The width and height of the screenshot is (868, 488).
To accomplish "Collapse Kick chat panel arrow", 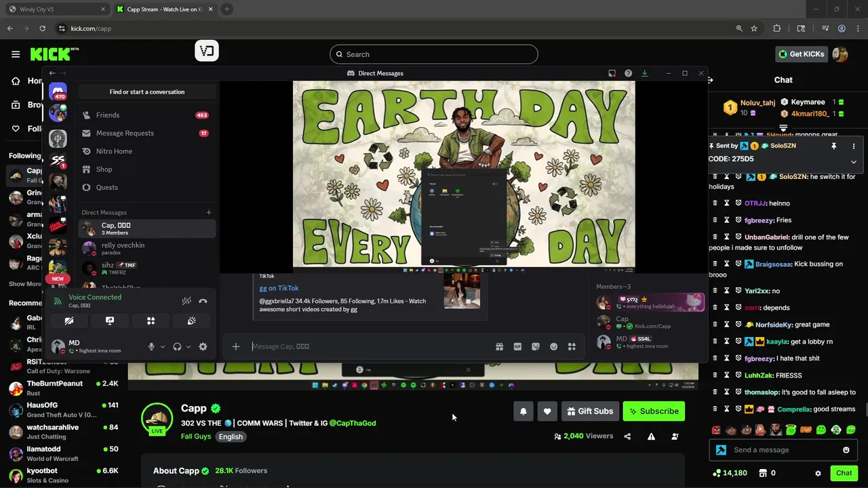I will (711, 80).
